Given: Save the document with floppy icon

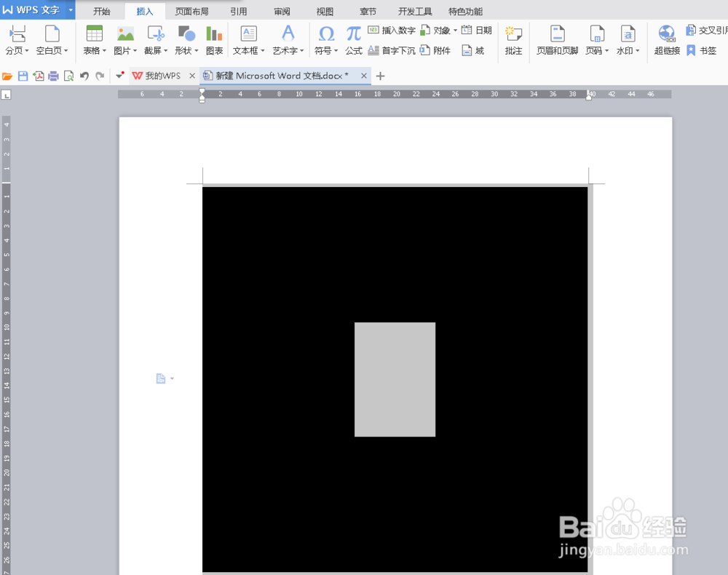Looking at the screenshot, I should click(x=23, y=76).
